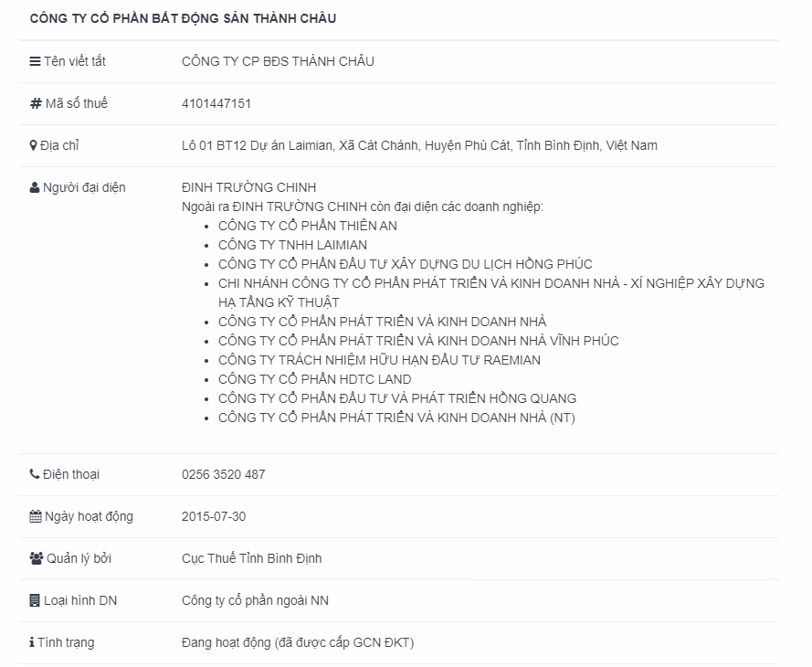The height and width of the screenshot is (667, 812).
Task: Open the KINH DOANH NHÀ (NT) company link
Action: click(396, 418)
